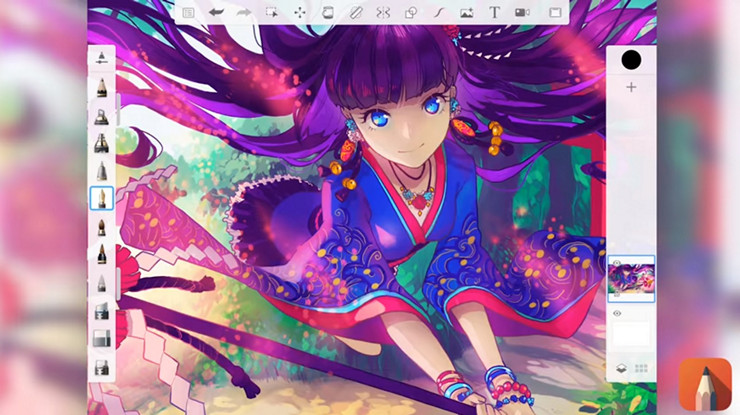
Task: Choose the Transform move tool
Action: [x=300, y=12]
